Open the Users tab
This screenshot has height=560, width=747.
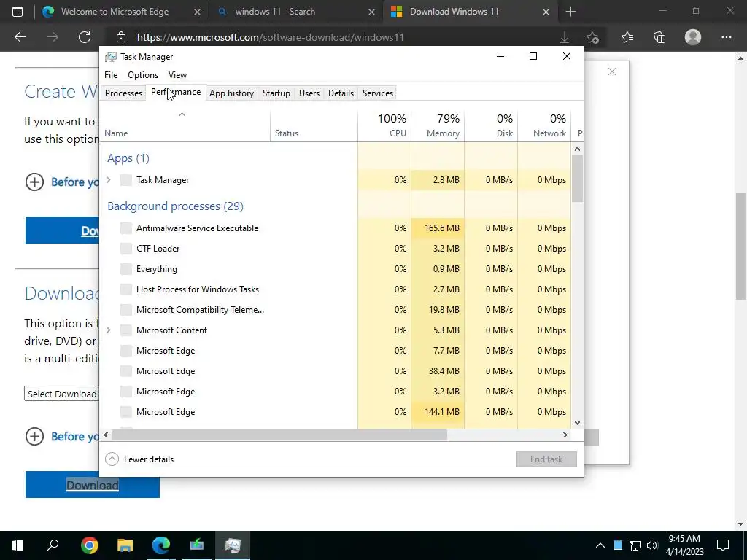pos(309,93)
